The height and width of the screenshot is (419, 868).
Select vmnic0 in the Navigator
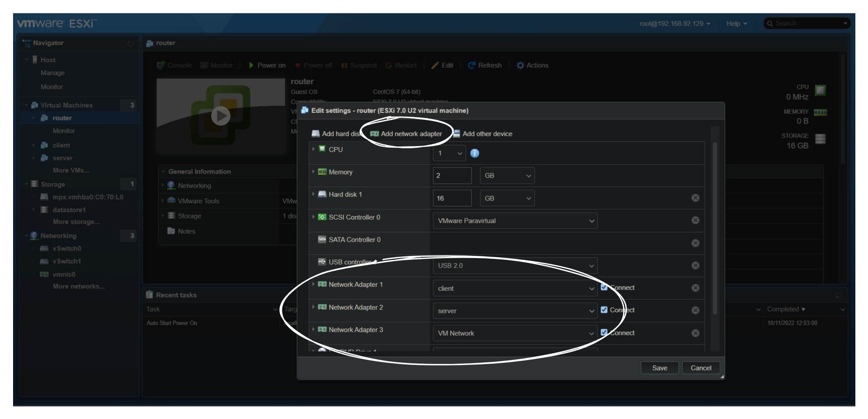pyautogui.click(x=64, y=274)
